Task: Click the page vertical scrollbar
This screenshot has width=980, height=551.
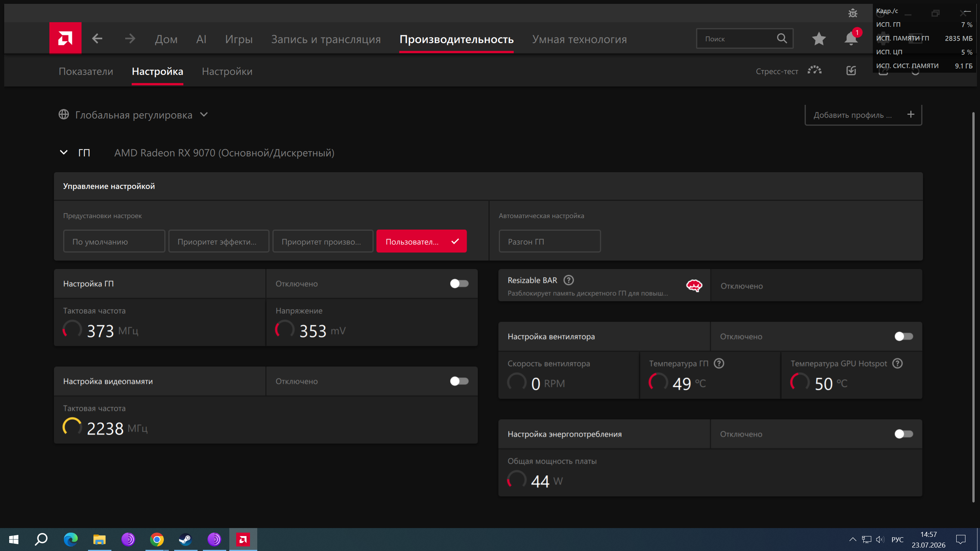Action: tap(973, 307)
